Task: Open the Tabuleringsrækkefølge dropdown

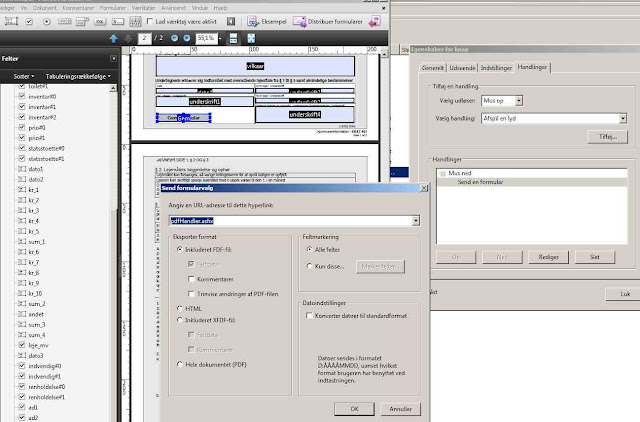Action: pyautogui.click(x=78, y=76)
